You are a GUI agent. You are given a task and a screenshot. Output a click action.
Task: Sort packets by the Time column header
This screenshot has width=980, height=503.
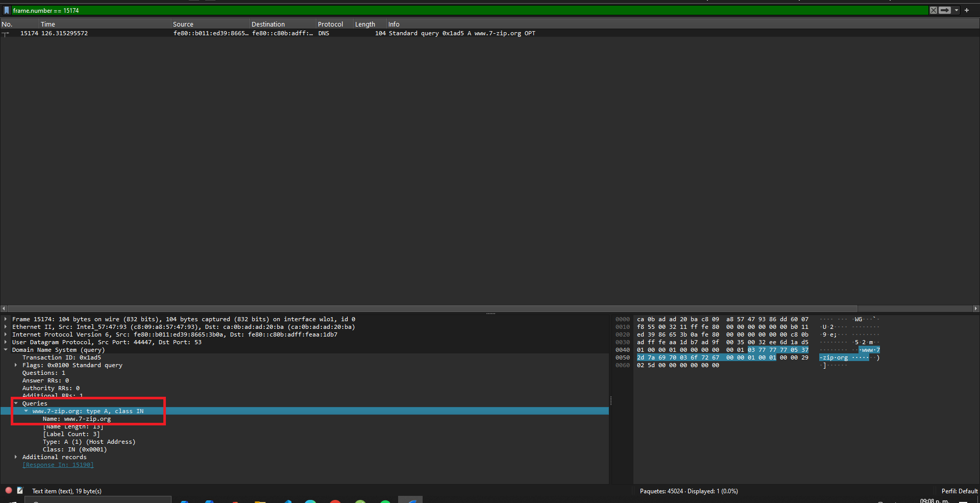click(48, 24)
